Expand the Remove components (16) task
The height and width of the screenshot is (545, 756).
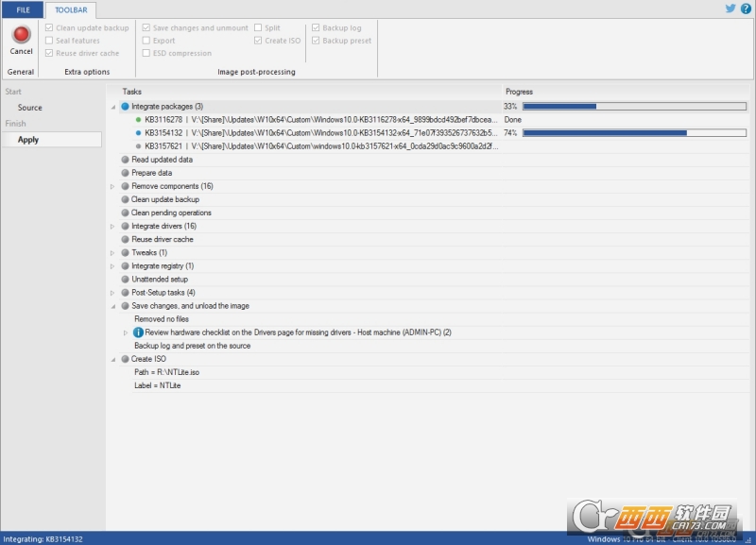pos(112,186)
